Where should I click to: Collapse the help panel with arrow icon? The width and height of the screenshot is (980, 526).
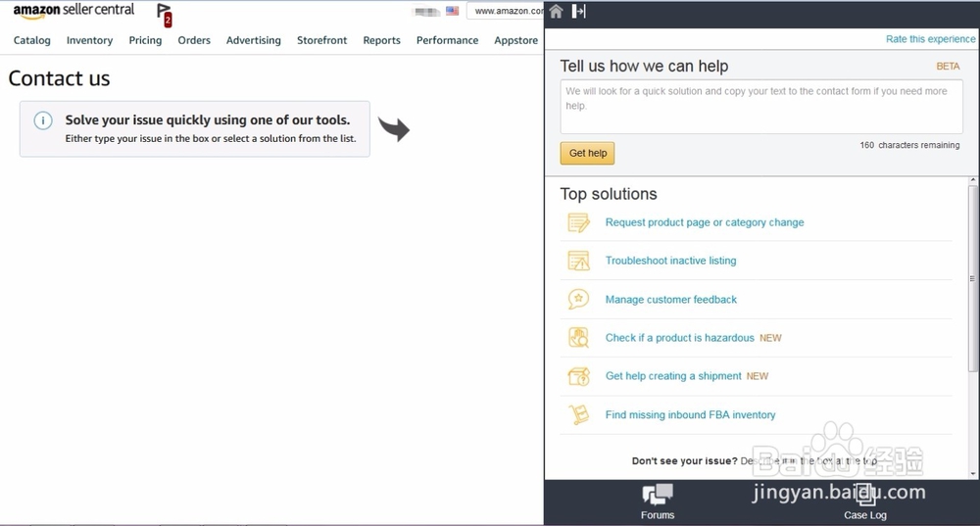click(579, 11)
